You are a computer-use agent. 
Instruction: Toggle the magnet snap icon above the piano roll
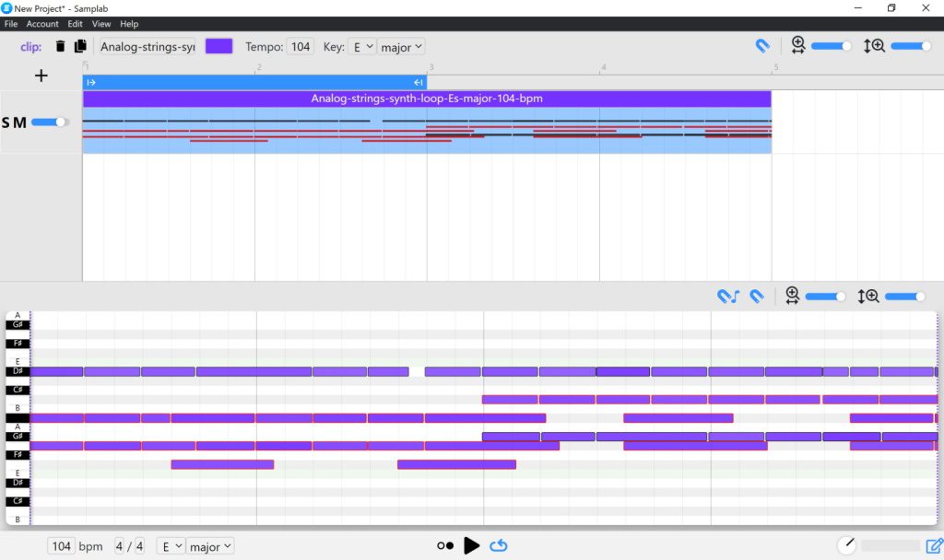pyautogui.click(x=758, y=296)
